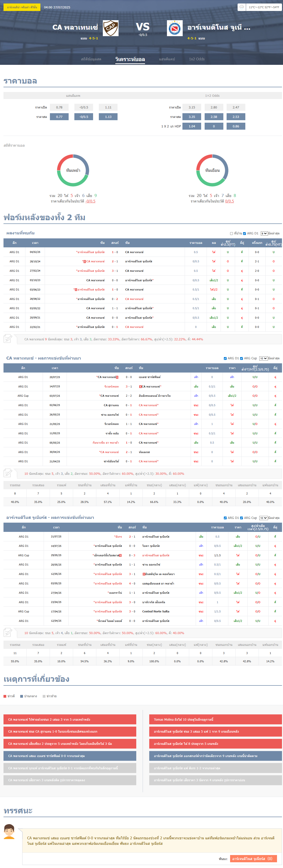
Task: Click the opening 1x2 odds 2.47
Action: click(x=236, y=107)
